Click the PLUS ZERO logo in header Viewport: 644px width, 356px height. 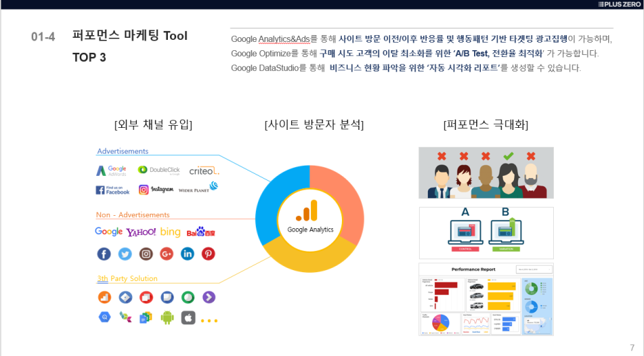619,4
